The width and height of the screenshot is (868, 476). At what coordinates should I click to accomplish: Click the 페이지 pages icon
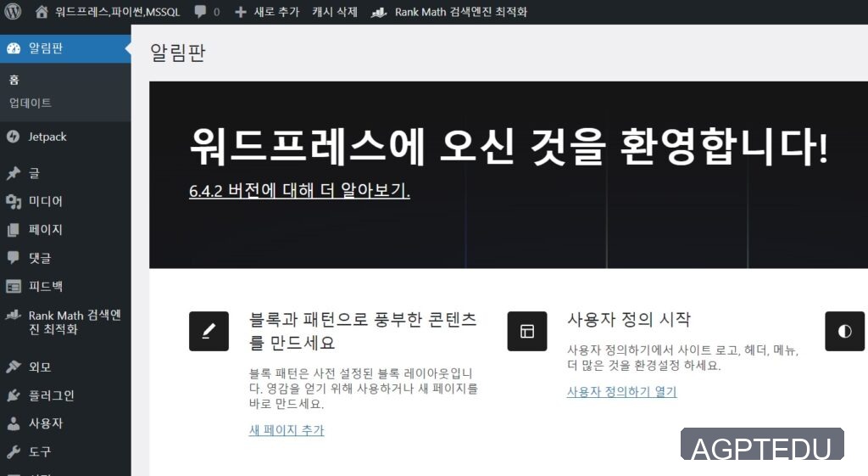click(x=14, y=229)
